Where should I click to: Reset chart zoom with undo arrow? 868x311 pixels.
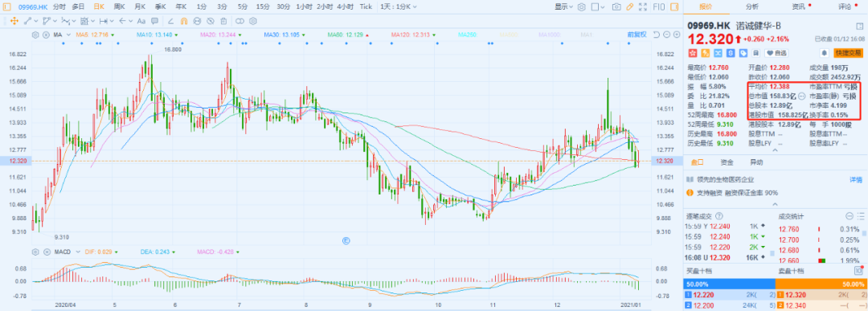coord(656,35)
